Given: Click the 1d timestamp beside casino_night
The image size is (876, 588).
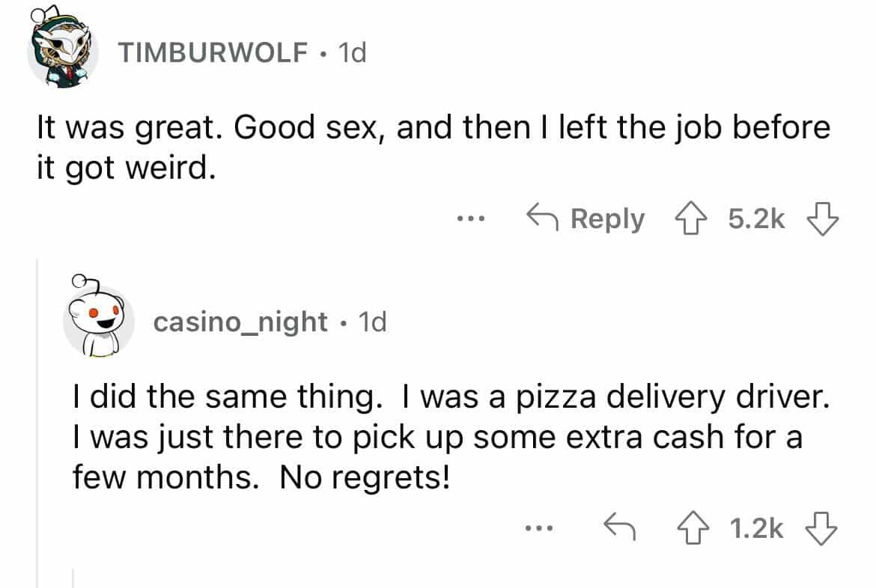Looking at the screenshot, I should click(x=372, y=322).
